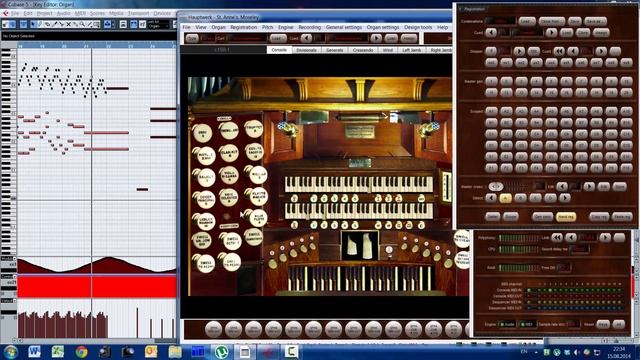Collapse the Registration panel header arrow
Viewport: 640px width, 360px height.
[460, 9]
